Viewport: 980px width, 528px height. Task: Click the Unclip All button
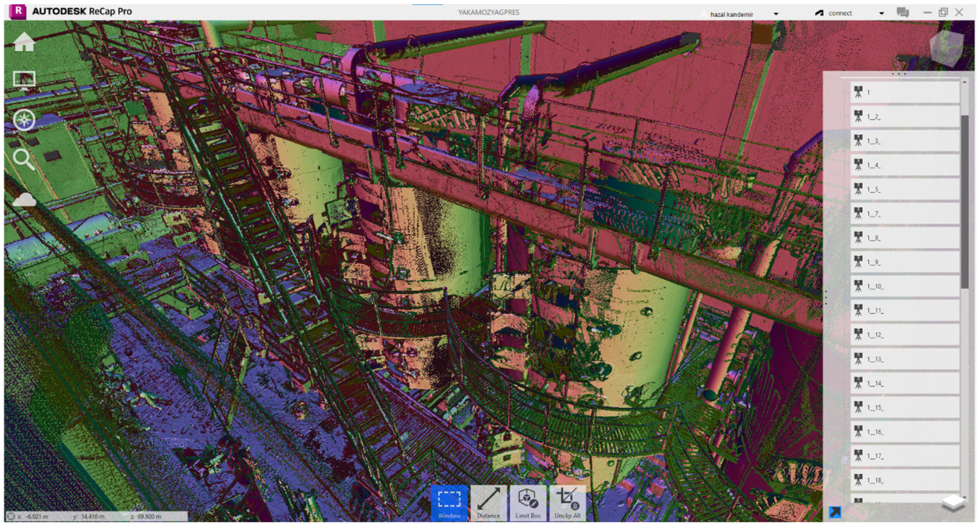tap(567, 503)
